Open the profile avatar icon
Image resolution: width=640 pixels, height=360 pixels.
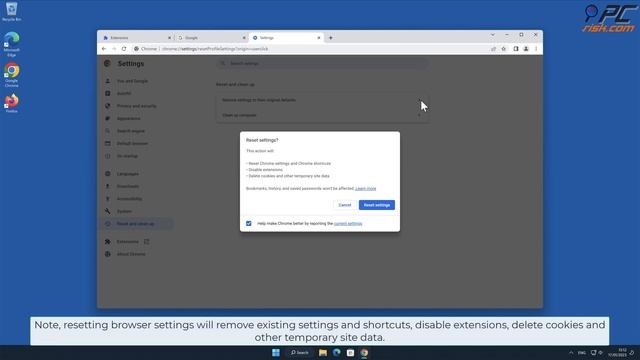[526, 49]
